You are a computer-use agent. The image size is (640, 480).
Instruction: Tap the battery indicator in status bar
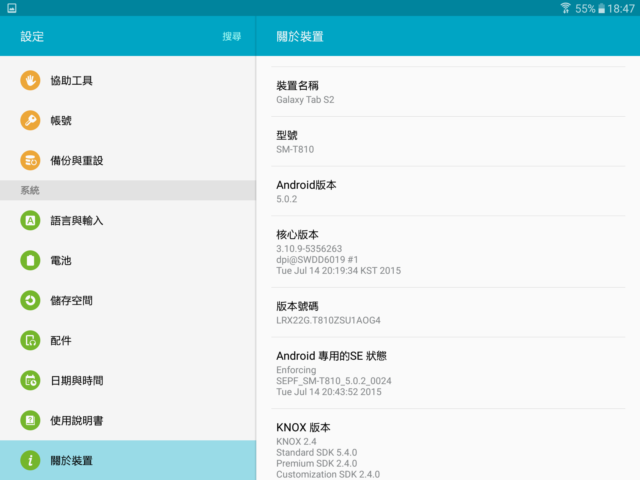point(601,9)
